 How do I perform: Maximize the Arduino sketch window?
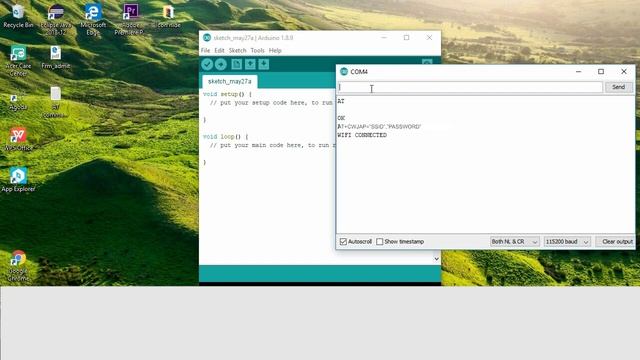tap(407, 38)
